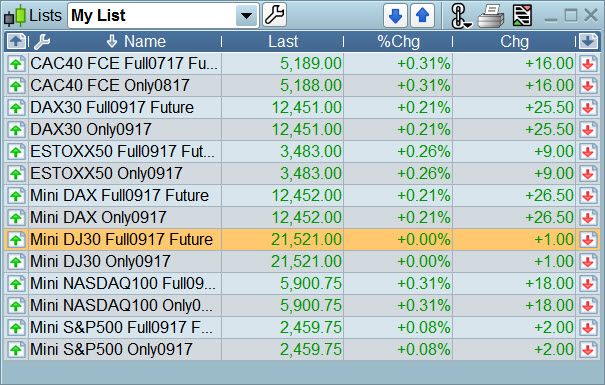Click the header down-arrow column icon at right
605x385 pixels.
tap(588, 41)
